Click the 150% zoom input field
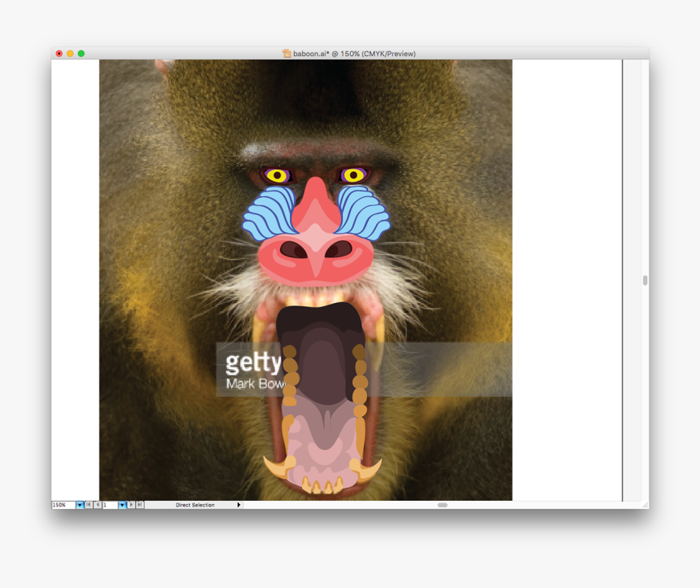Viewport: 700px width, 588px height. tap(63, 505)
